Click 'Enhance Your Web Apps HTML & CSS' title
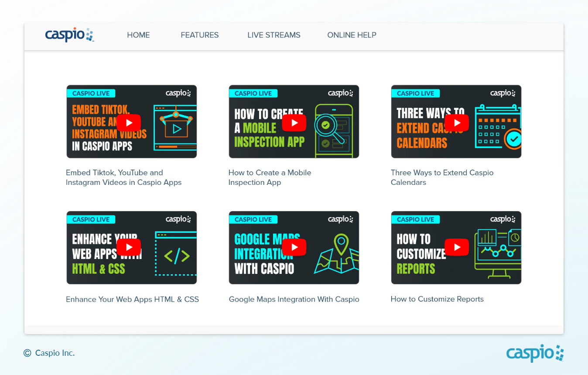This screenshot has width=588, height=375. coord(132,299)
